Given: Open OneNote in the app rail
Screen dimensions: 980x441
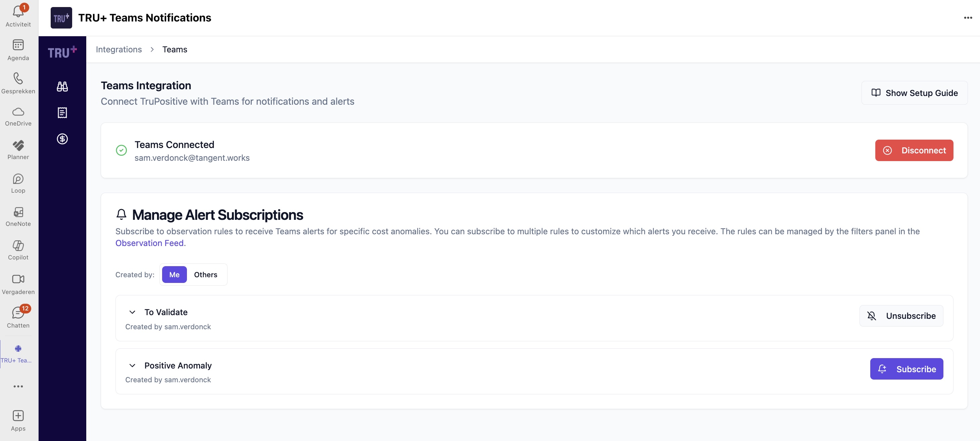Looking at the screenshot, I should 18,216.
